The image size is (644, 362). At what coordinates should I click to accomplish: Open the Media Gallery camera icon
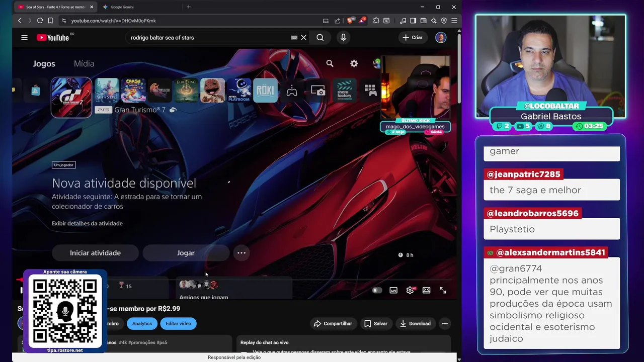(318, 90)
